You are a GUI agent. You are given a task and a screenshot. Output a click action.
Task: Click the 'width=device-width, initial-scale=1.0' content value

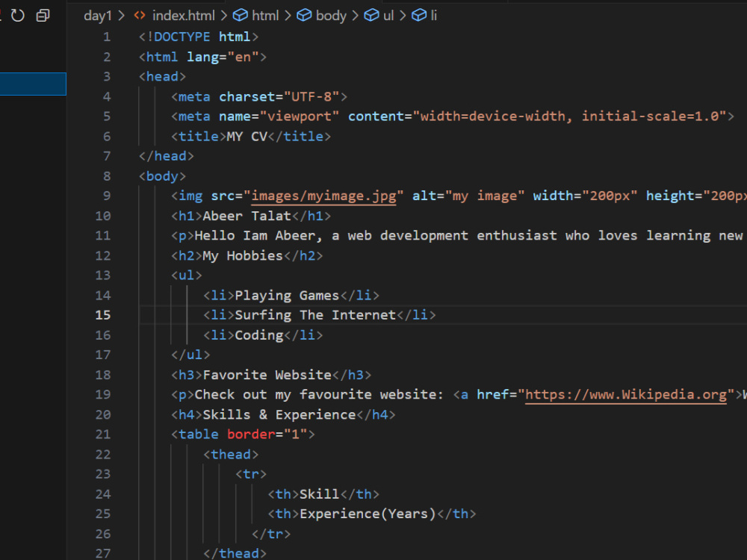point(569,116)
